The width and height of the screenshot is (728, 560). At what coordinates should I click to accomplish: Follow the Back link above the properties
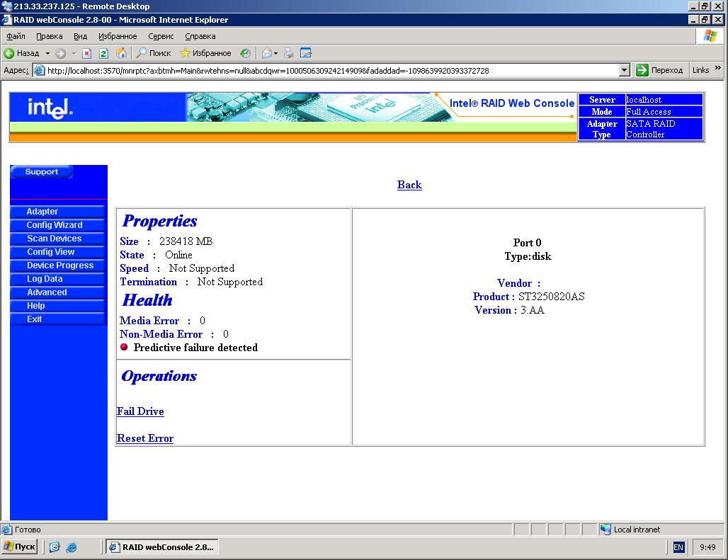click(x=409, y=185)
